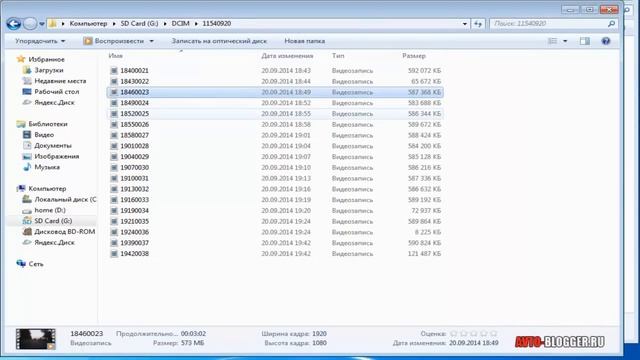Go back with the blue Back arrow
Screen dimensions: 640x360
click(13, 24)
